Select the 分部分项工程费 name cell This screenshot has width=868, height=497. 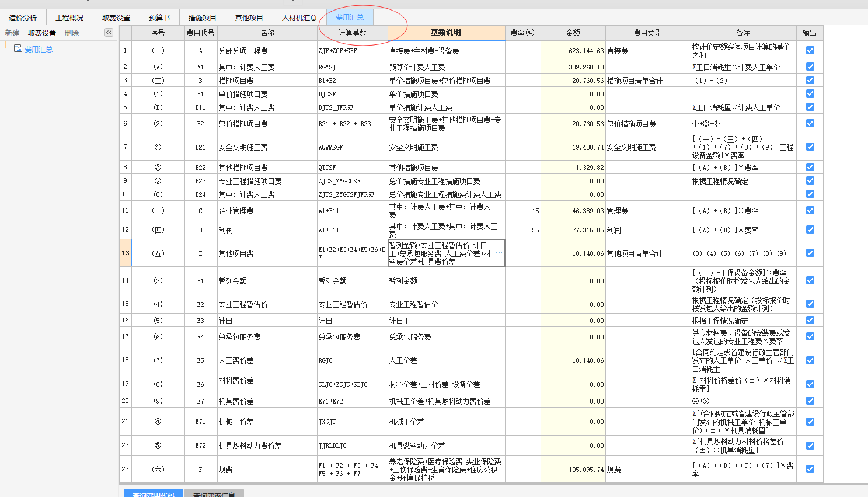(267, 51)
